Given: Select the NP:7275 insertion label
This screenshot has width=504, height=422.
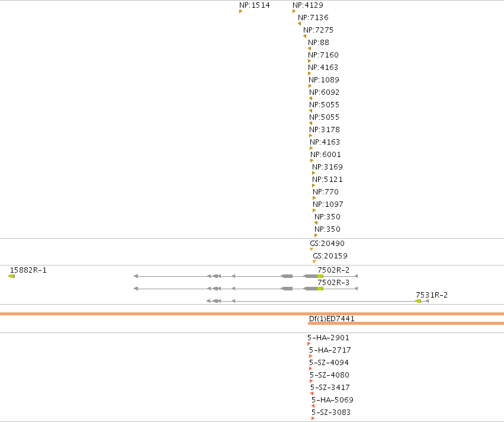Looking at the screenshot, I should click(319, 30).
